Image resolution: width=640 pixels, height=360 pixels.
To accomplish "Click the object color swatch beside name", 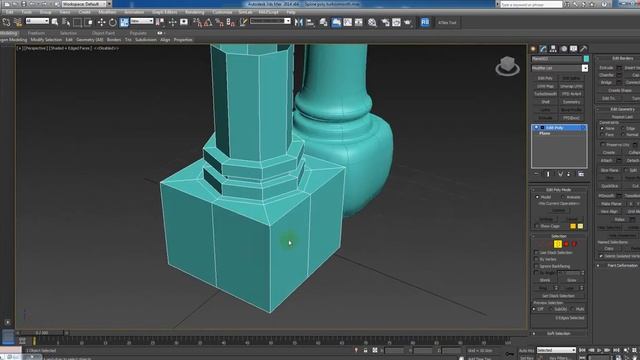I will pos(586,59).
